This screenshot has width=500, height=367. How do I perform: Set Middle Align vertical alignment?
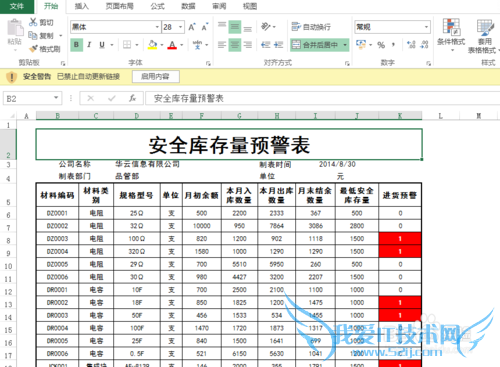pyautogui.click(x=235, y=27)
